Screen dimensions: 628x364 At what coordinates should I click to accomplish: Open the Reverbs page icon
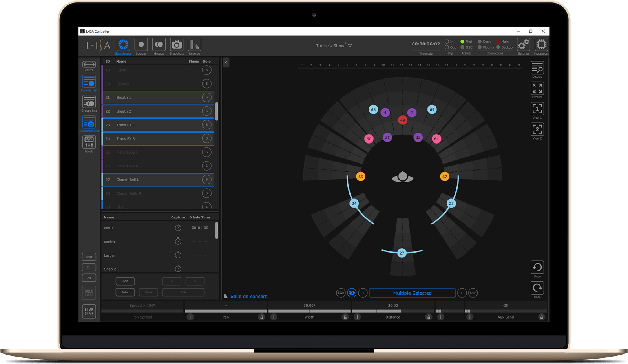coord(194,45)
